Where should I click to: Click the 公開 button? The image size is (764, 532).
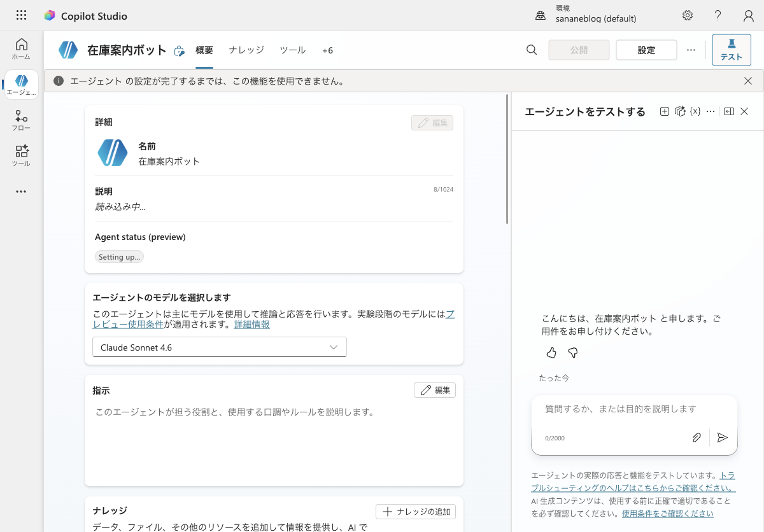pyautogui.click(x=579, y=50)
